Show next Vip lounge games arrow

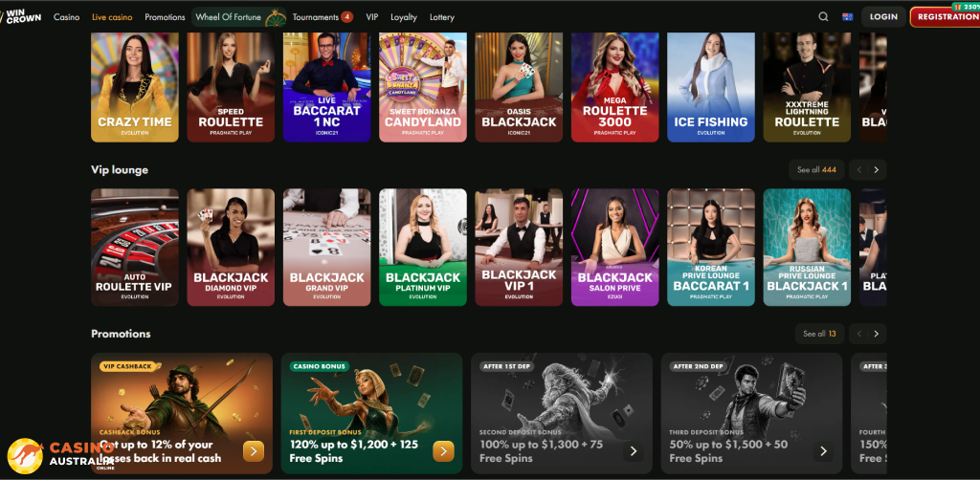coord(877,170)
